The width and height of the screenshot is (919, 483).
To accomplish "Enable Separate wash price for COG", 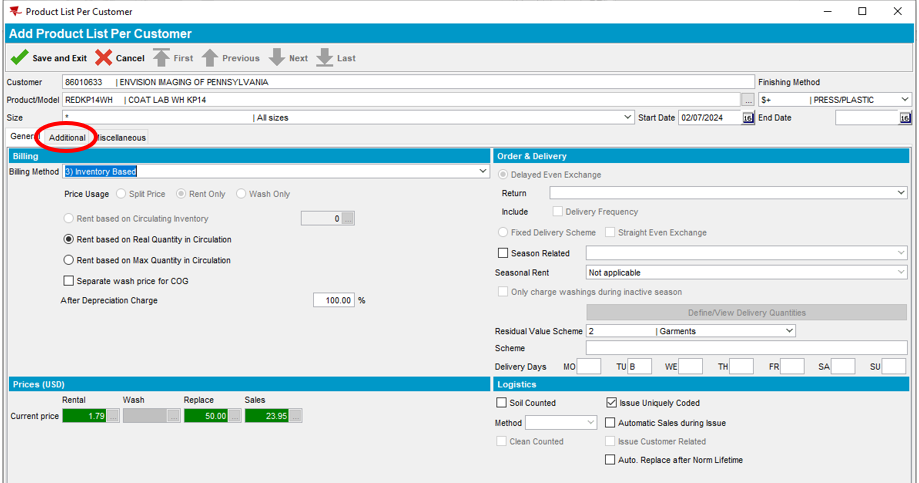I will click(x=69, y=281).
